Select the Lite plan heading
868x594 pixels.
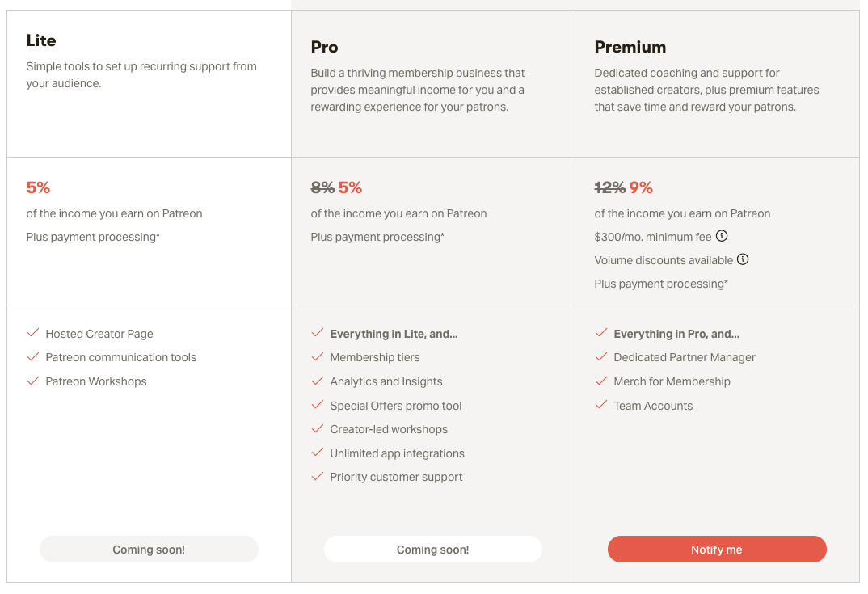click(x=41, y=40)
